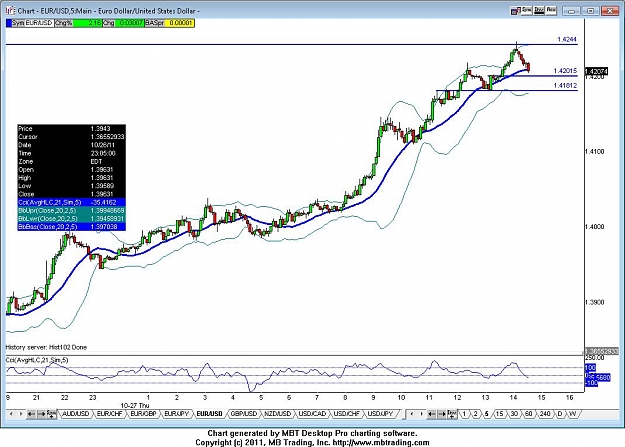
Task: Select the D daily timeframe tab
Action: coord(560,414)
